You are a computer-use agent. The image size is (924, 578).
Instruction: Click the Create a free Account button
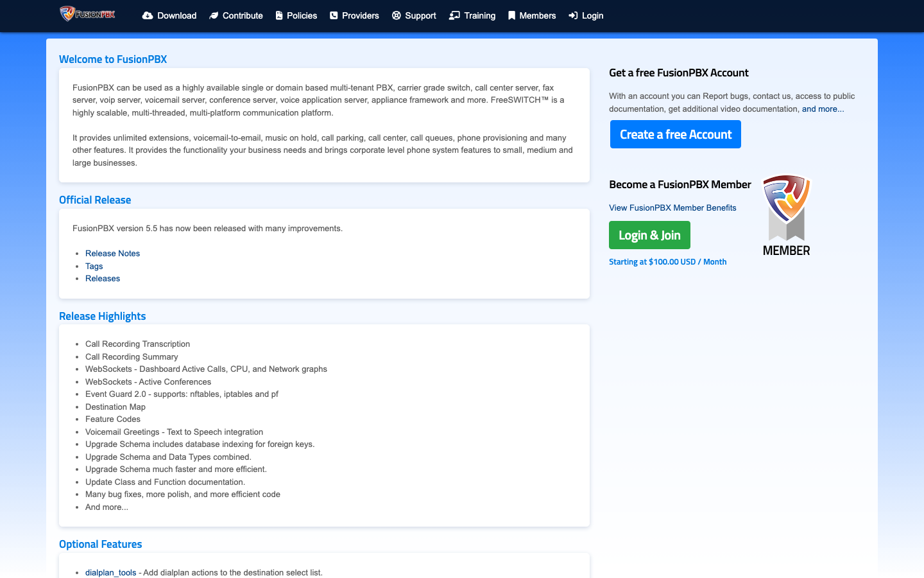(x=676, y=134)
